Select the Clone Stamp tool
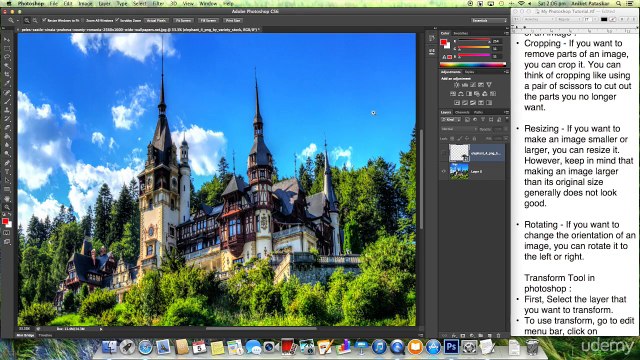This screenshot has height=360, width=640. (x=7, y=110)
